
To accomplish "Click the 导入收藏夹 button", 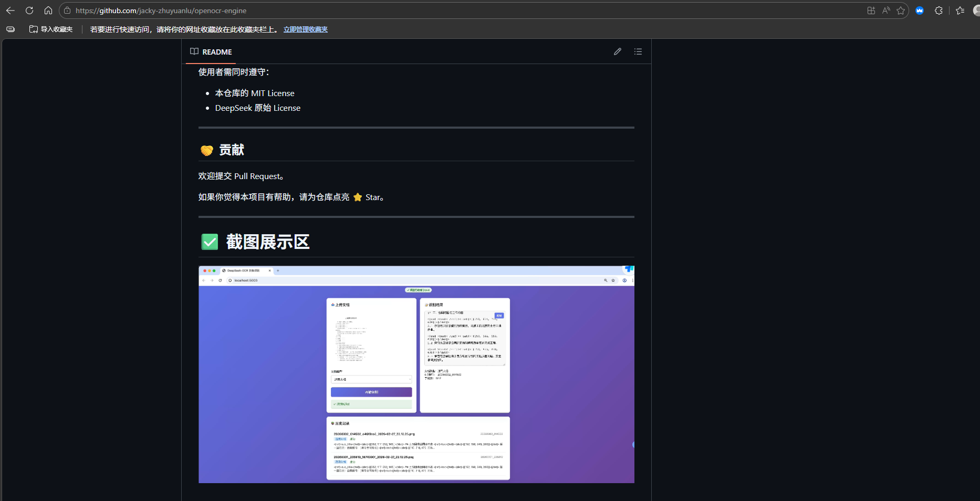I will click(x=51, y=29).
